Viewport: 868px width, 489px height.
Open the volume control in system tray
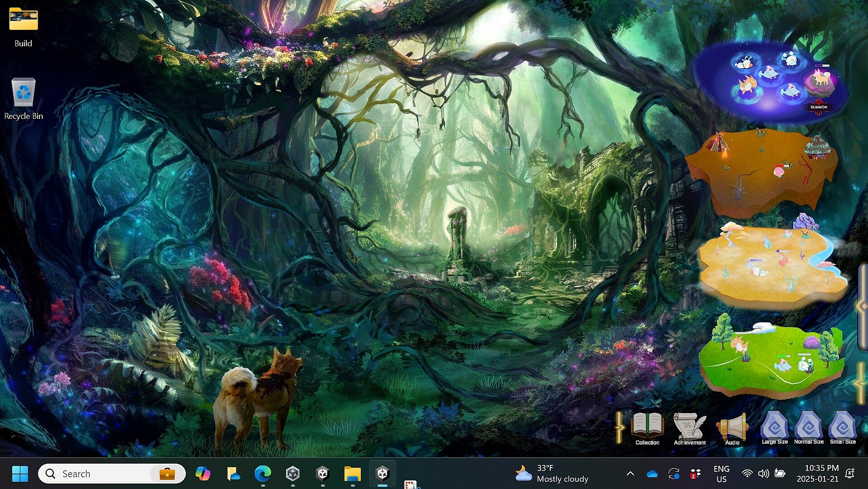[x=763, y=474]
